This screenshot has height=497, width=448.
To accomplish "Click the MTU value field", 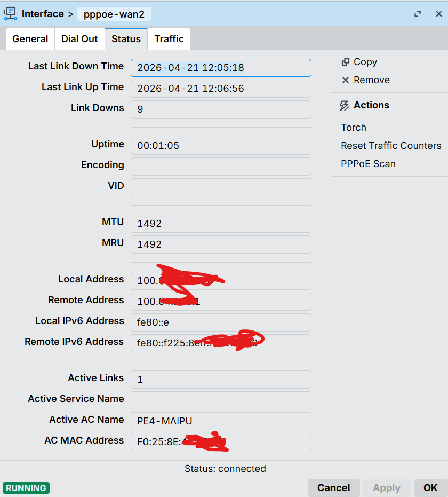I will point(221,224).
